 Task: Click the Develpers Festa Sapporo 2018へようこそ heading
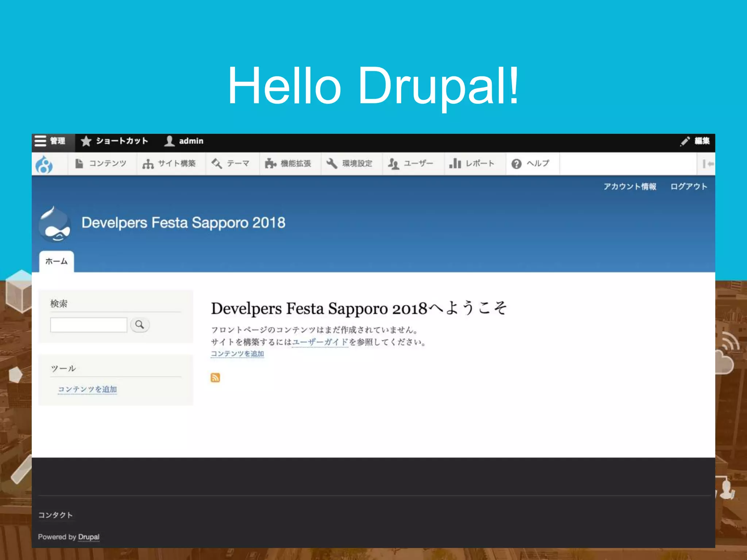[359, 308]
